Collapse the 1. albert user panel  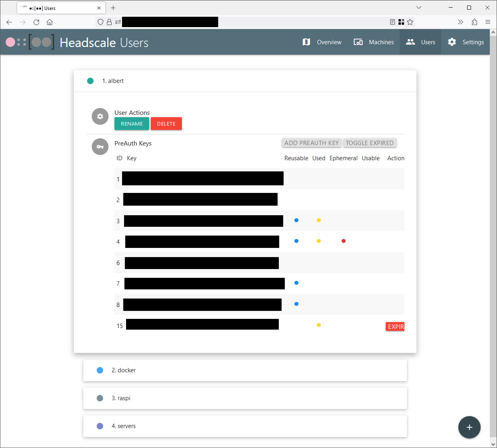pyautogui.click(x=245, y=81)
